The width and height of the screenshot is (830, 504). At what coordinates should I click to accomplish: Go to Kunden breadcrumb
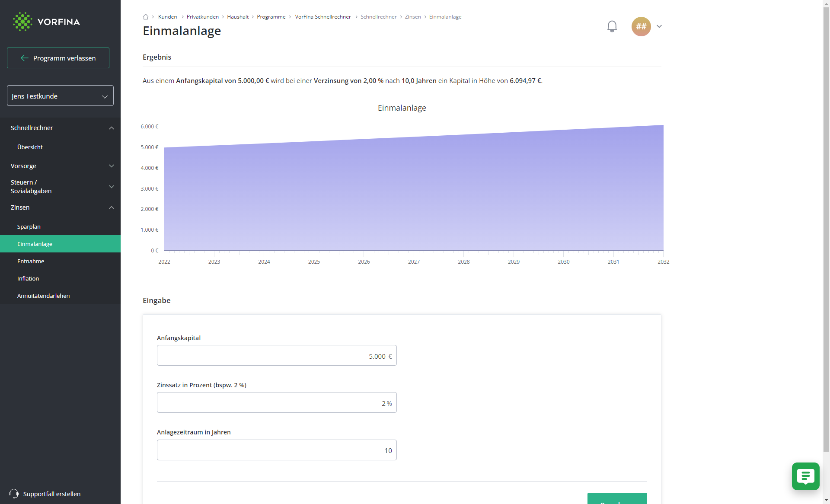click(x=168, y=17)
